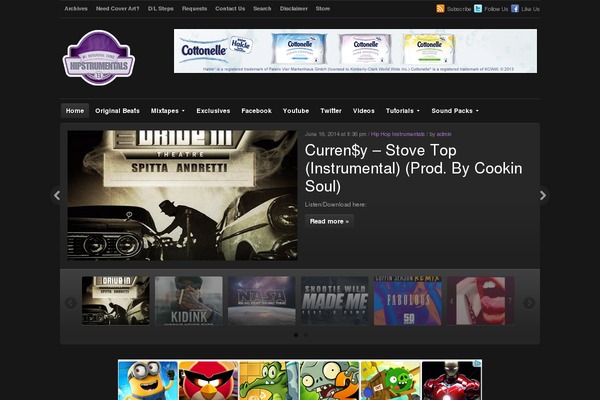The height and width of the screenshot is (400, 600).
Task: Click the Follow Us text link
Action: (x=496, y=9)
